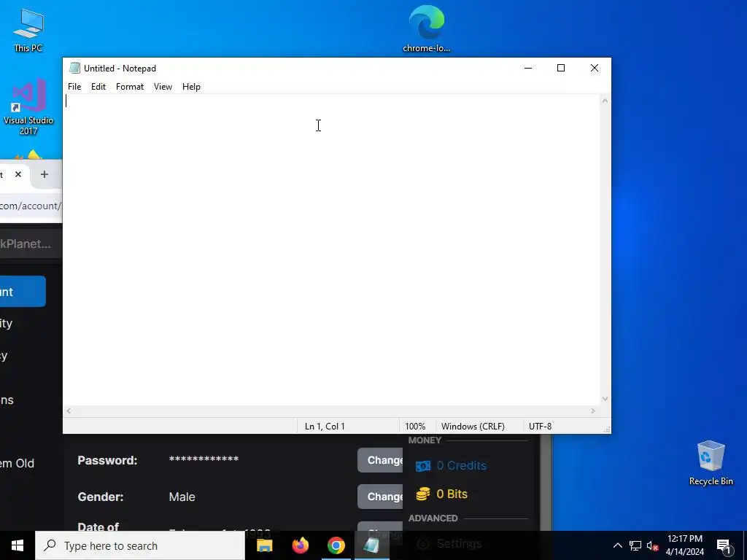Viewport: 747px width, 560px height.
Task: Click the Male gender value text
Action: [182, 497]
